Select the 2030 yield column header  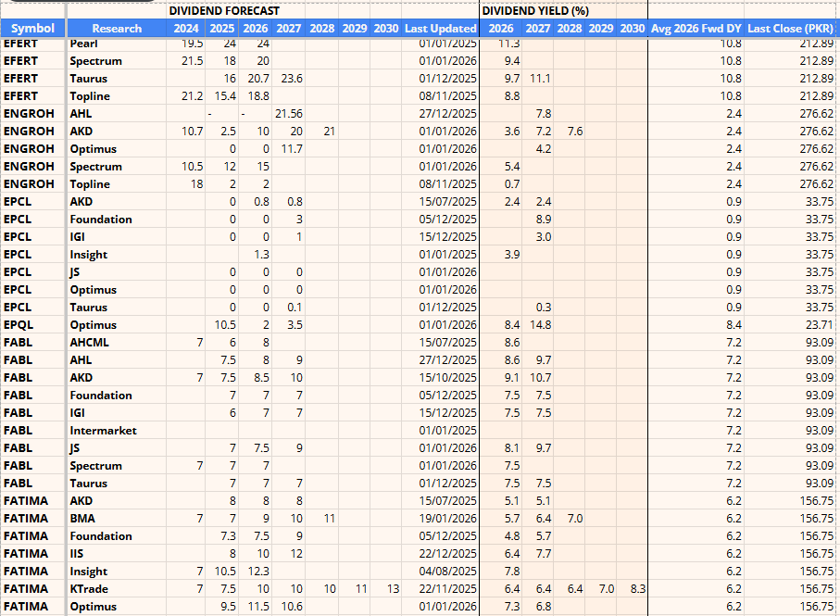tap(633, 28)
